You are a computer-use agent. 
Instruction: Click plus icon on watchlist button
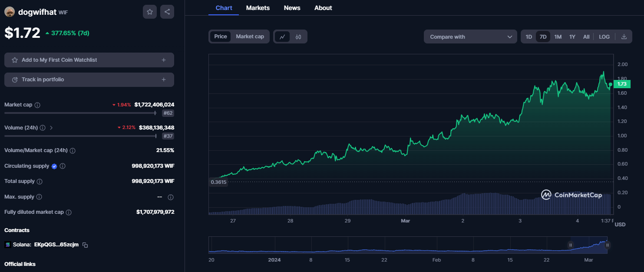[x=164, y=60]
